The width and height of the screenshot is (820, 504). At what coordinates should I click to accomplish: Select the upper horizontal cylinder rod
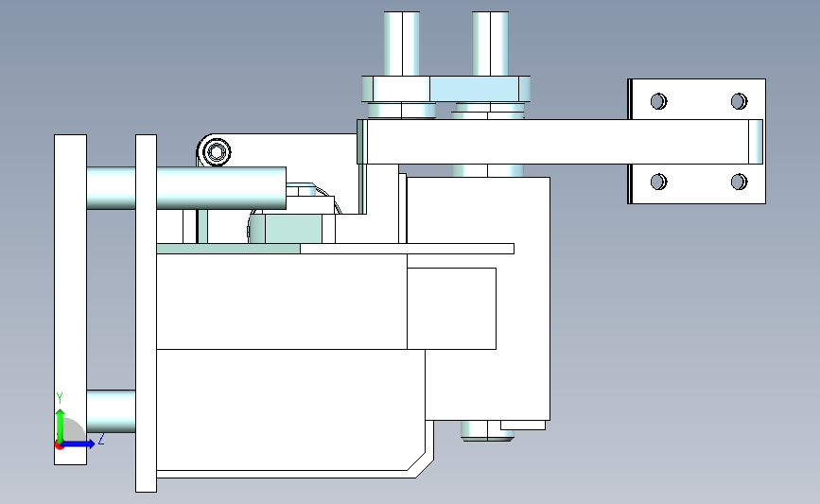[x=221, y=188]
